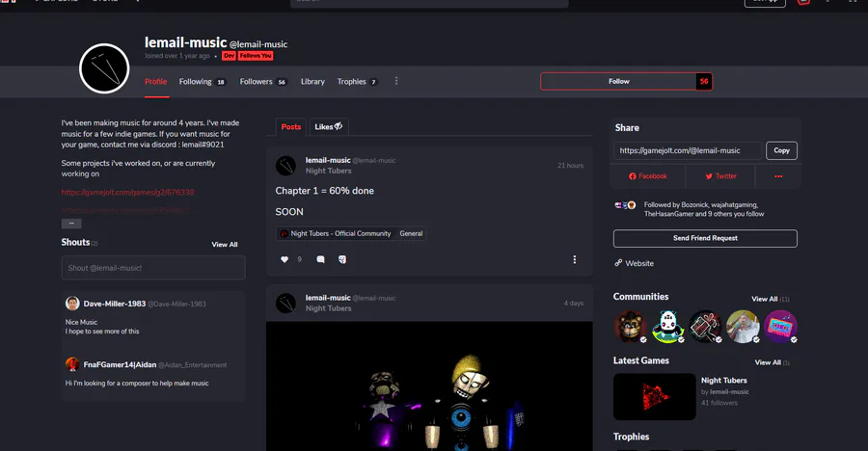
Task: Open the third dark community icon
Action: click(x=705, y=326)
